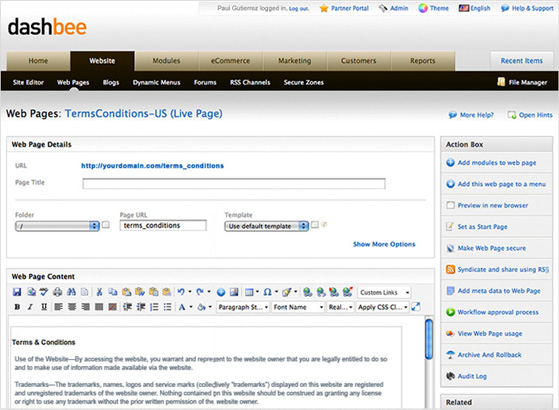Image resolution: width=559 pixels, height=410 pixels.
Task: Open the Modules tab
Action: [x=166, y=61]
